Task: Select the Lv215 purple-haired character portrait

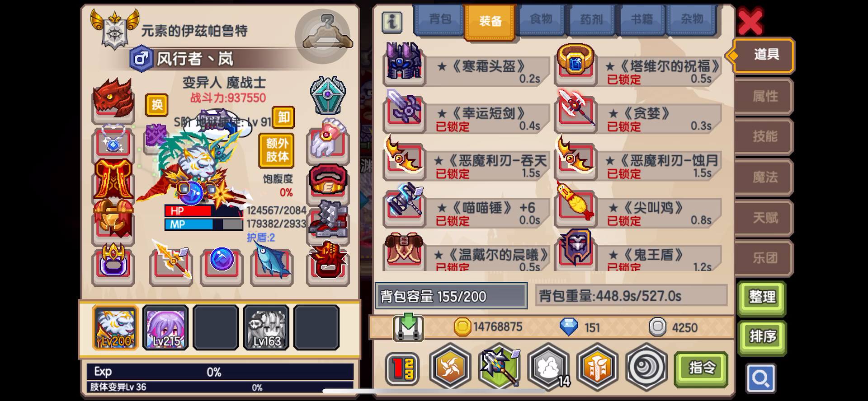Action: click(x=165, y=327)
